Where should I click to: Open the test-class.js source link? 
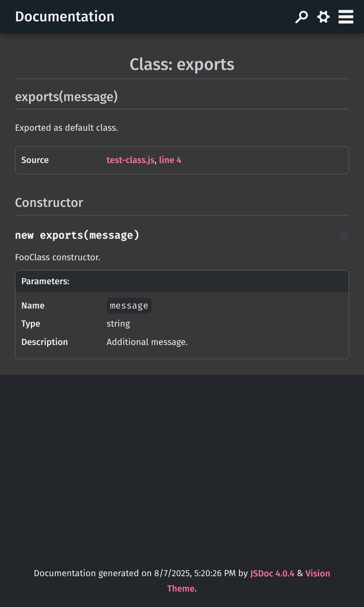(130, 160)
